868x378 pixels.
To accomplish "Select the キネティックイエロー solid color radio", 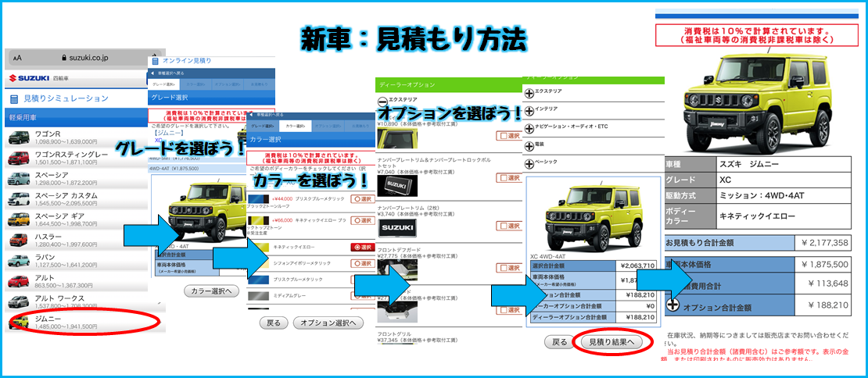I will [x=363, y=247].
